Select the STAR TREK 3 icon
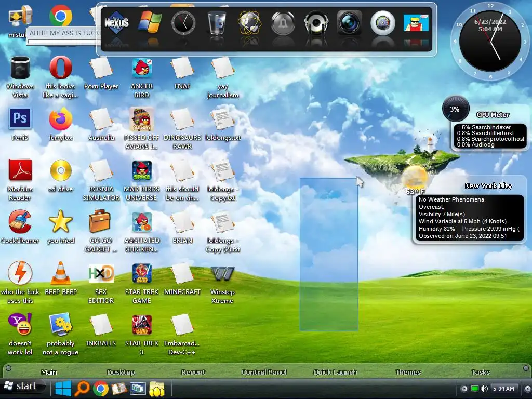532x399 pixels. coord(142,325)
